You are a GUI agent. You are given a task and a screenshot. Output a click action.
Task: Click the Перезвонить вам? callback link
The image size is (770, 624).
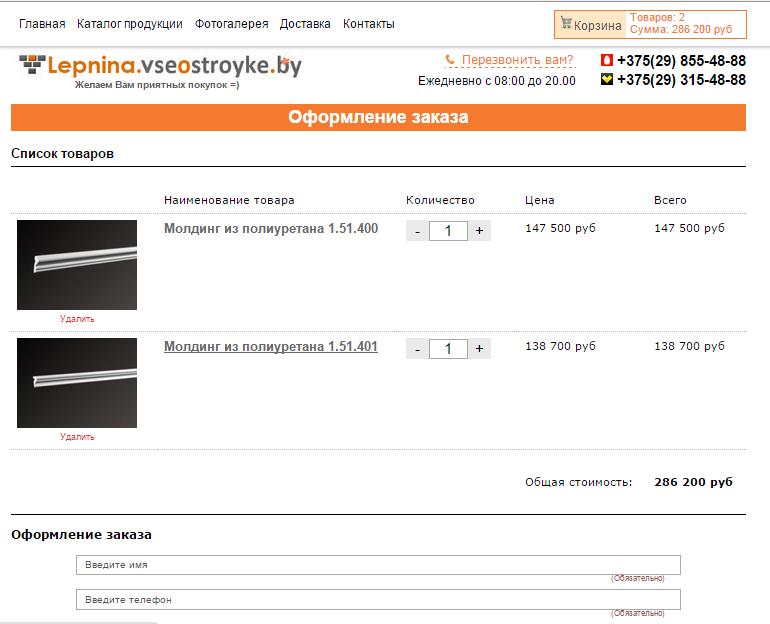[518, 60]
